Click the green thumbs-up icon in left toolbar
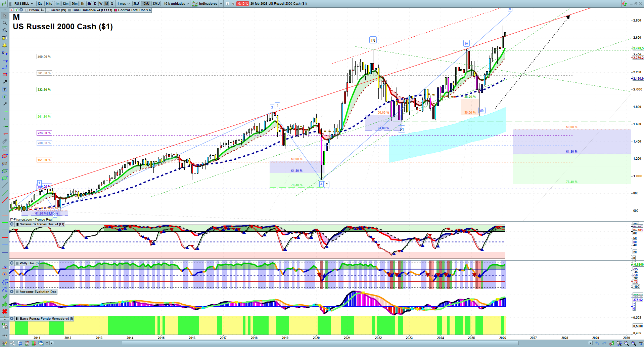Viewport: 644px width, 347px height. [x=5, y=304]
